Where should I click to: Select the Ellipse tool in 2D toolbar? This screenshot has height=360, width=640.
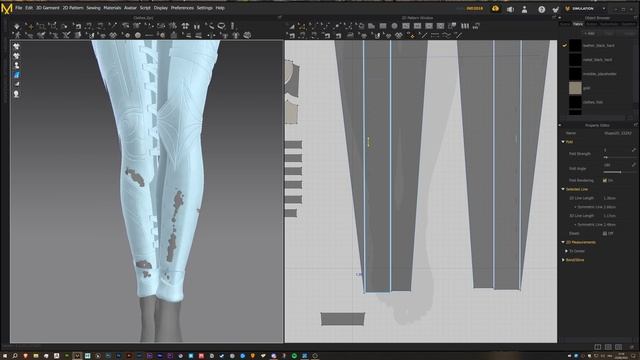click(394, 26)
